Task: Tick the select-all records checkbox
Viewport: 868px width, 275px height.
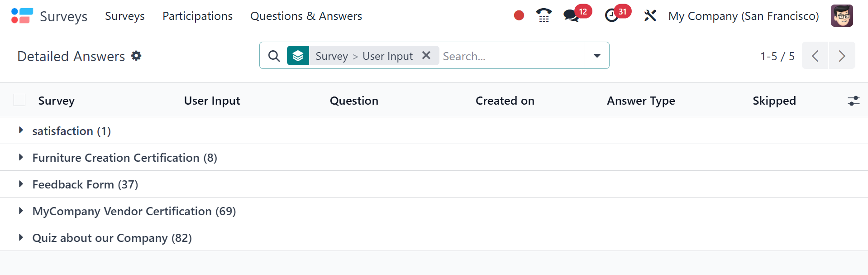Action: pyautogui.click(x=19, y=100)
